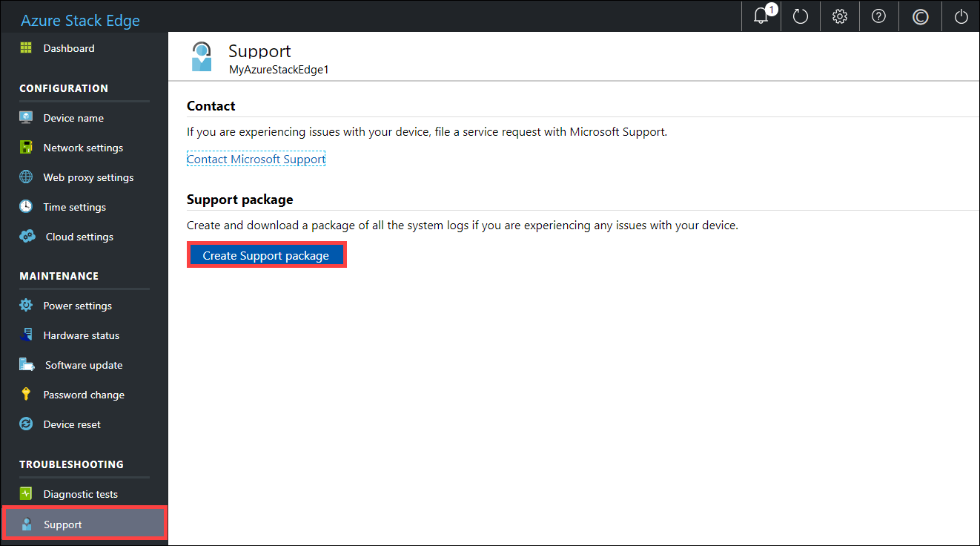
Task: Open the notifications bell icon
Action: [x=761, y=16]
